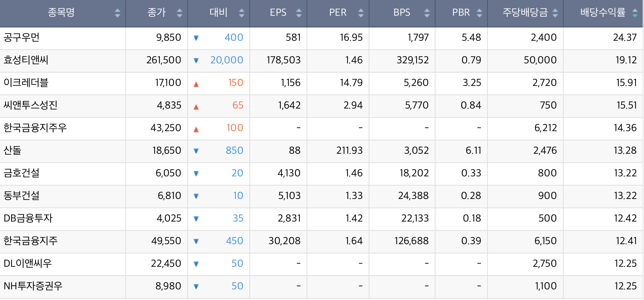
Task: Sort by 종가 column sort arrows
Action: pyautogui.click(x=179, y=13)
